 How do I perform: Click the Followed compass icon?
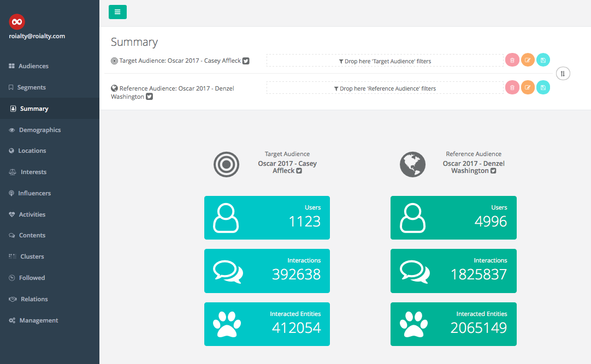[x=11, y=278]
